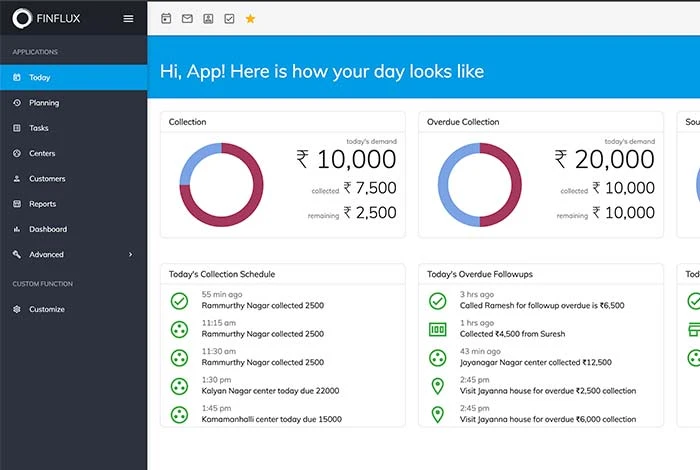Select the ₹ 2,500 remaining amount
The width and height of the screenshot is (700, 470).
click(x=370, y=212)
